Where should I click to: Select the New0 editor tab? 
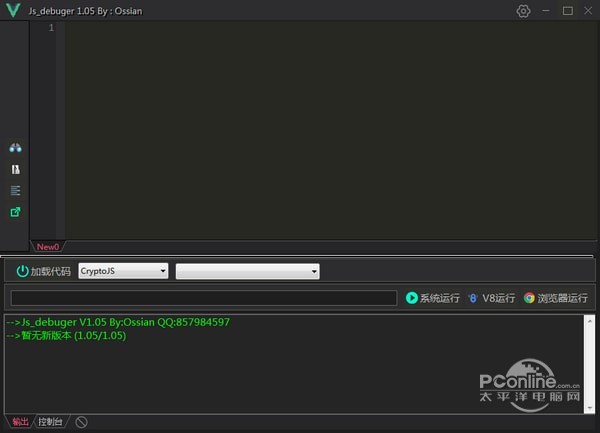48,247
